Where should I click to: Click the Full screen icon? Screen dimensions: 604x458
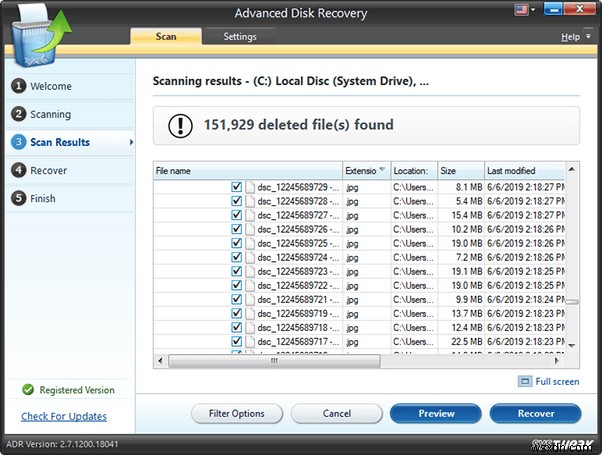526,382
